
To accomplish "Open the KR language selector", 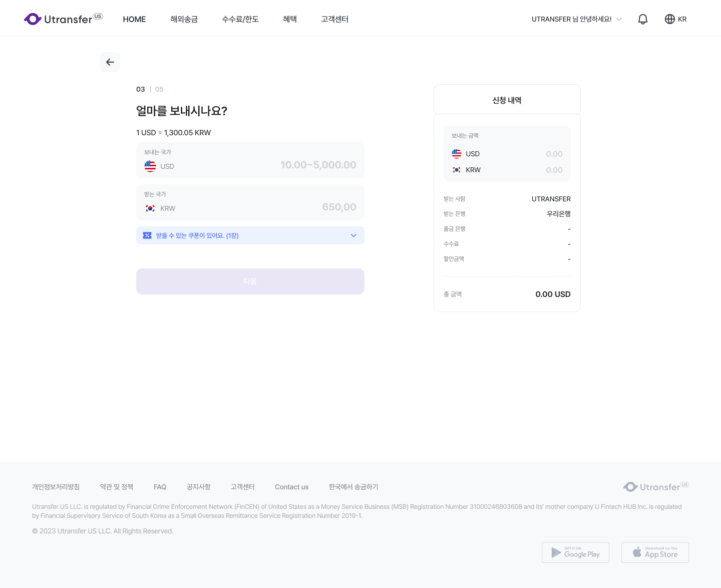I will [x=675, y=19].
